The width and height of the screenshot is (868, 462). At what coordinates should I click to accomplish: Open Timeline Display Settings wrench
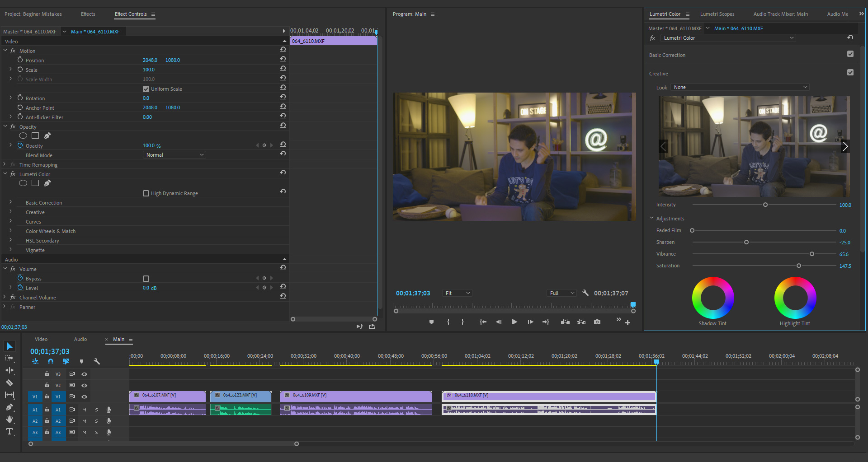(x=96, y=361)
